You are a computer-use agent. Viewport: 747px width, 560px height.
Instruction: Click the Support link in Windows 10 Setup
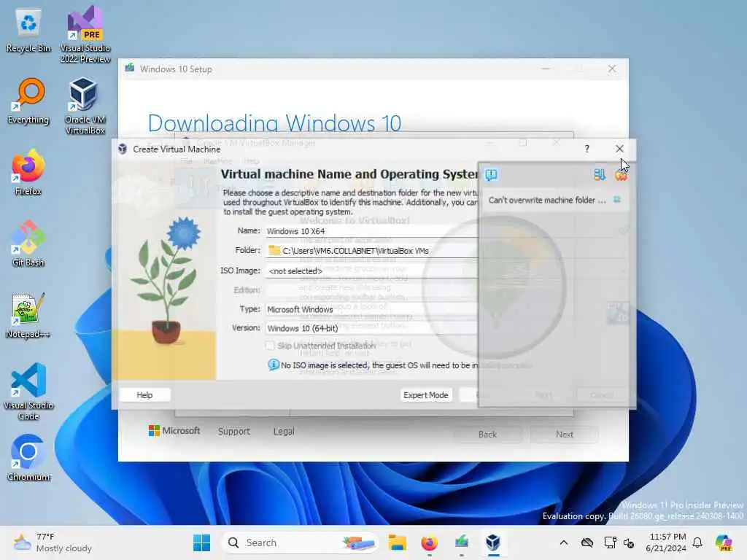(x=234, y=432)
